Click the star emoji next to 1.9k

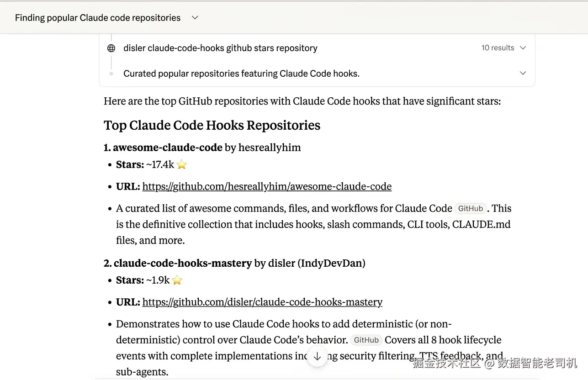pyautogui.click(x=177, y=280)
